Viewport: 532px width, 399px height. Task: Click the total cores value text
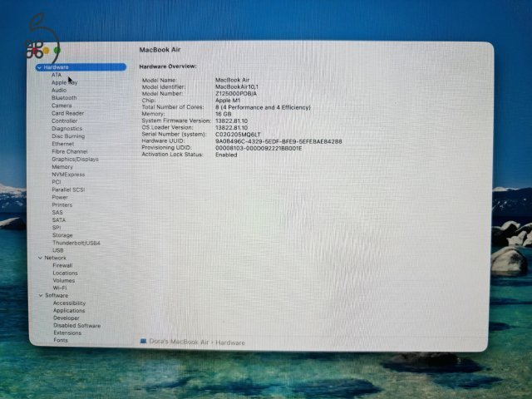(263, 107)
